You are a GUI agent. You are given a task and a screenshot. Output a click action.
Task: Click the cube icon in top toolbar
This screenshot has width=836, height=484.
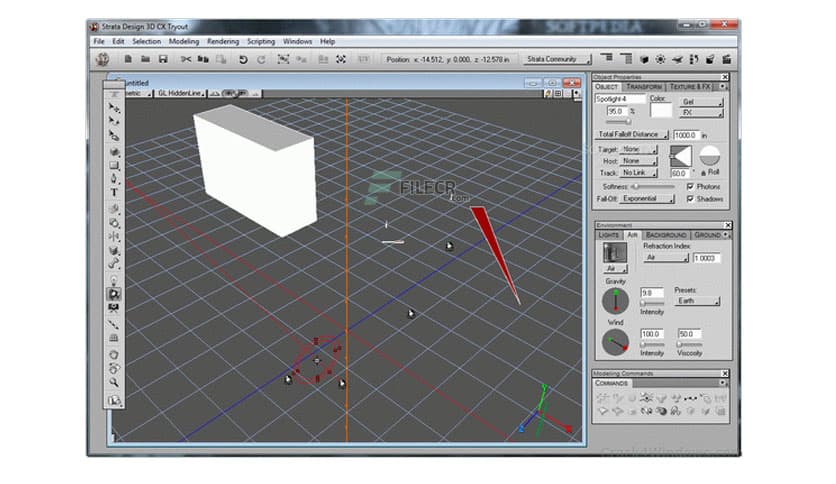644,59
